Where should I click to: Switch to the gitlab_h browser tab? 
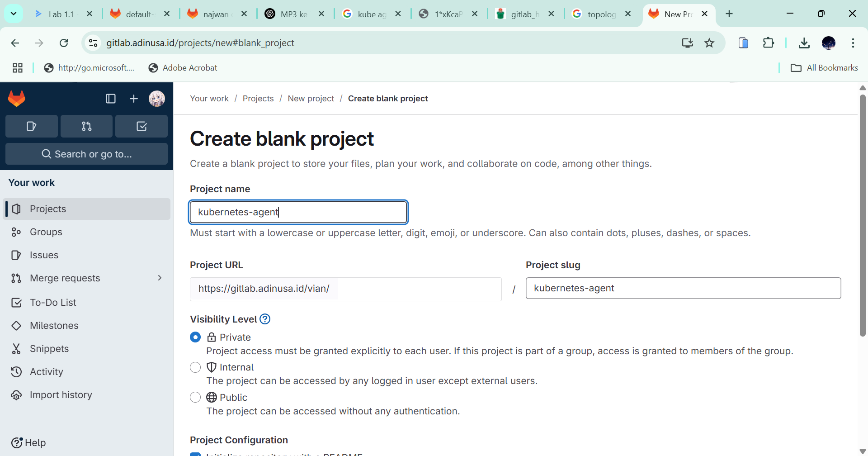click(524, 14)
